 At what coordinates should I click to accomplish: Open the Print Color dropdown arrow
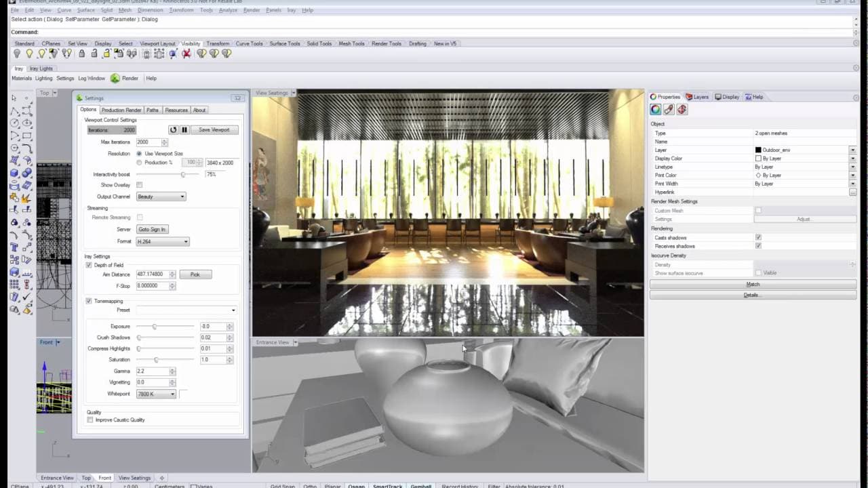[852, 176]
